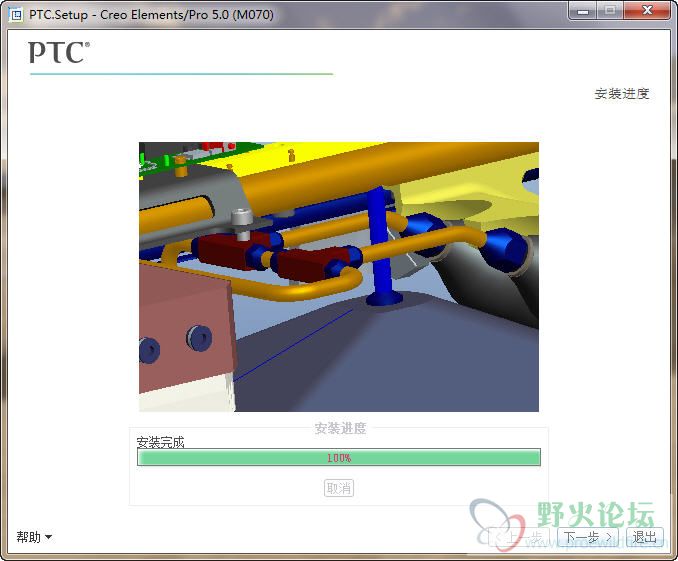Click the 3D piping assembly preview image
The width and height of the screenshot is (678, 561).
point(339,277)
